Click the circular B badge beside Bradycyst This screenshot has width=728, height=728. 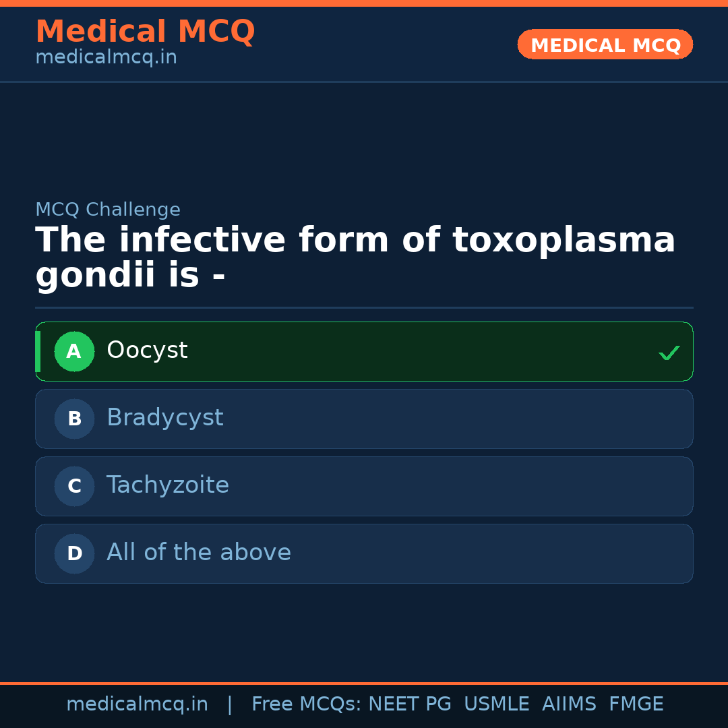[74, 419]
